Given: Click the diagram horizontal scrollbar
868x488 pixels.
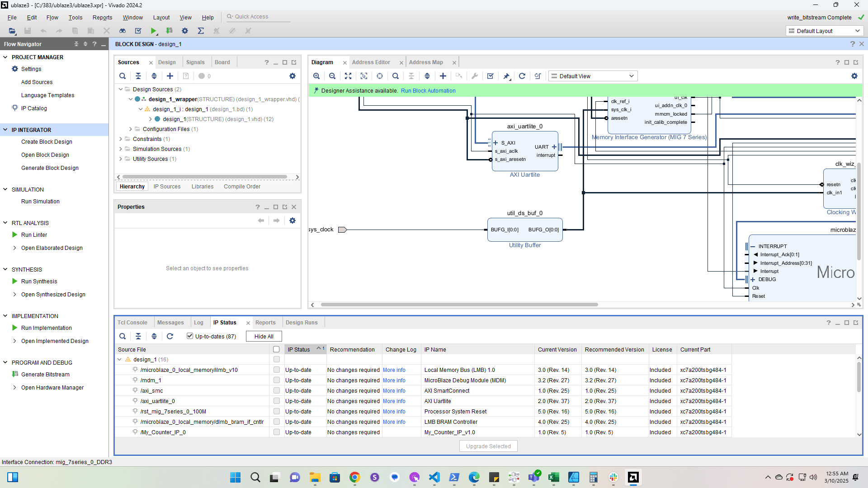Looking at the screenshot, I should [x=459, y=305].
